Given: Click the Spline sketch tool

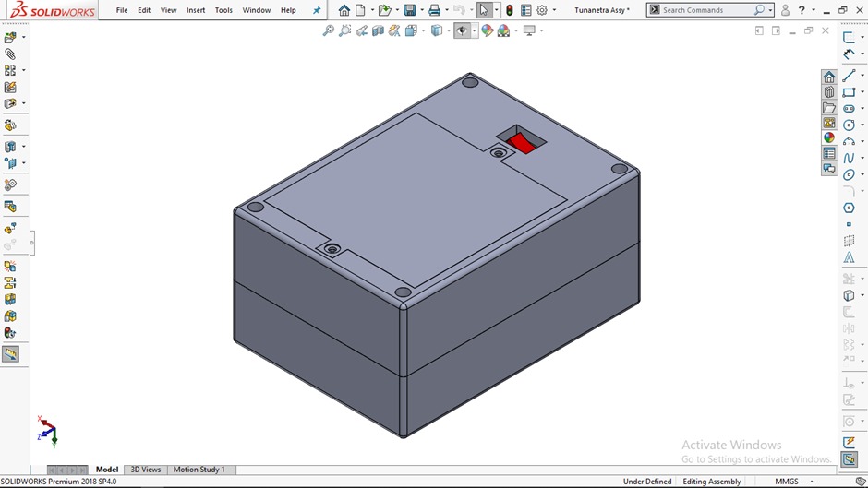Looking at the screenshot, I should click(849, 159).
